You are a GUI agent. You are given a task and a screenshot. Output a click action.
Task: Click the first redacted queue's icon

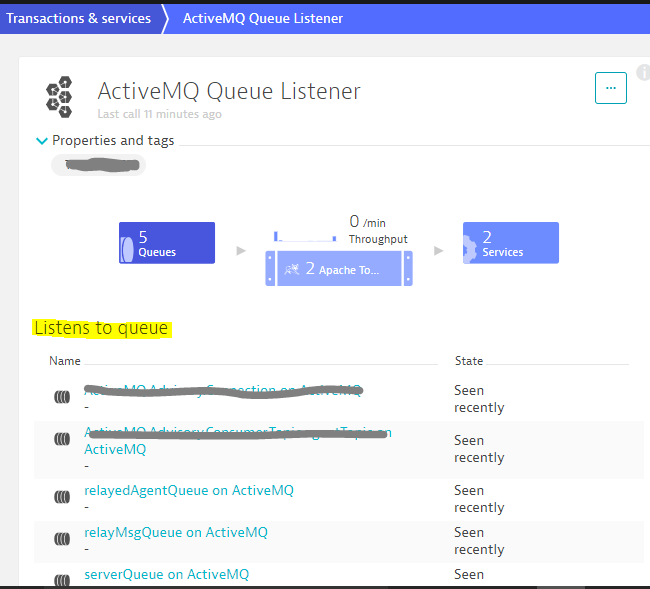(63, 397)
